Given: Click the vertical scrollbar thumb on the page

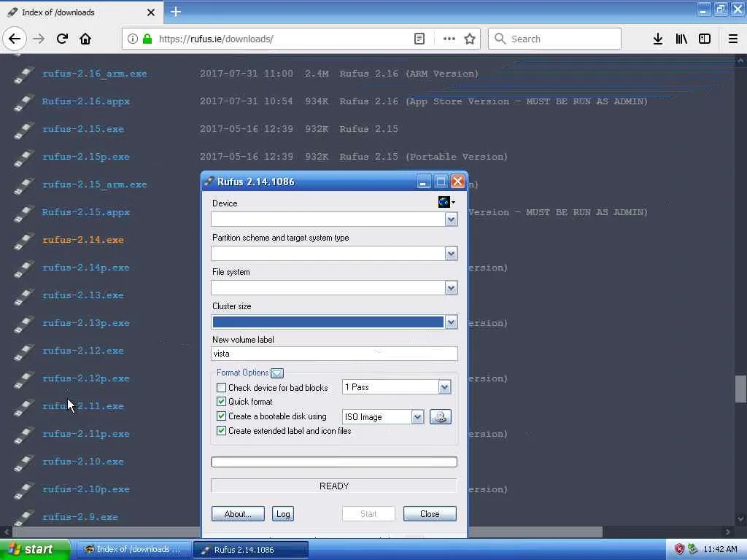Looking at the screenshot, I should (740, 389).
